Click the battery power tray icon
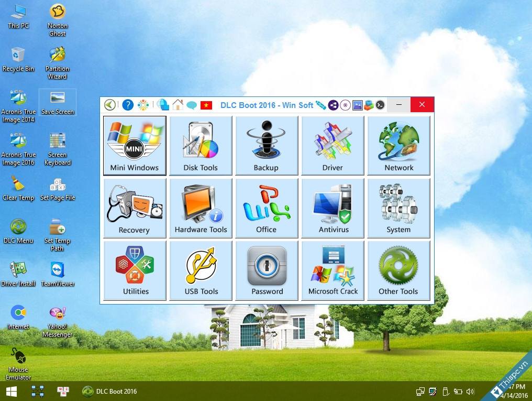Viewport: 532px width, 401px height. (x=458, y=392)
